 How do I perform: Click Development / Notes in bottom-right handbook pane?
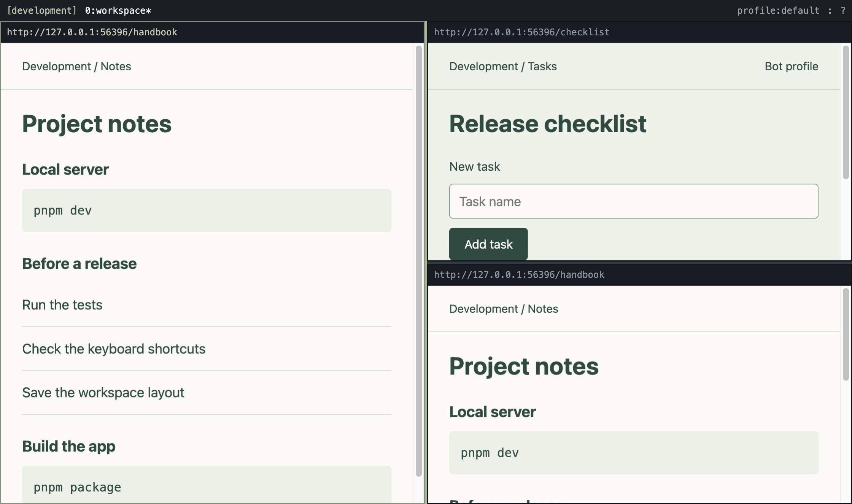tap(503, 309)
